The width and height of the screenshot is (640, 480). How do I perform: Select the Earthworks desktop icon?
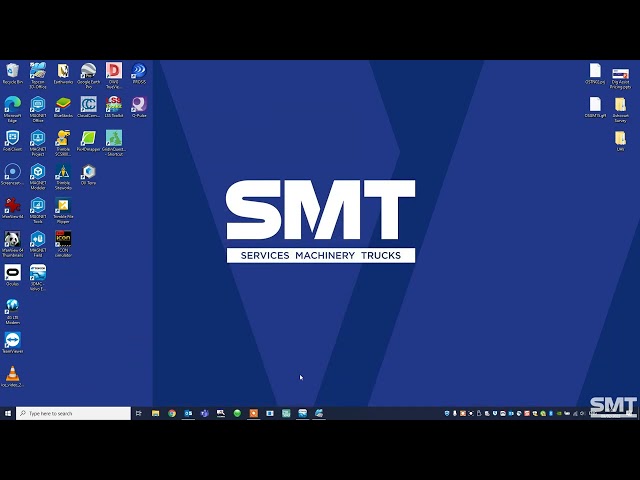point(63,73)
